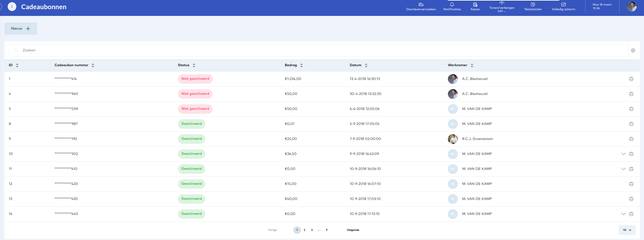Viewport: 644px width, 240px height.
Task: Expand row for gift card ending in 440
Action: point(623,214)
